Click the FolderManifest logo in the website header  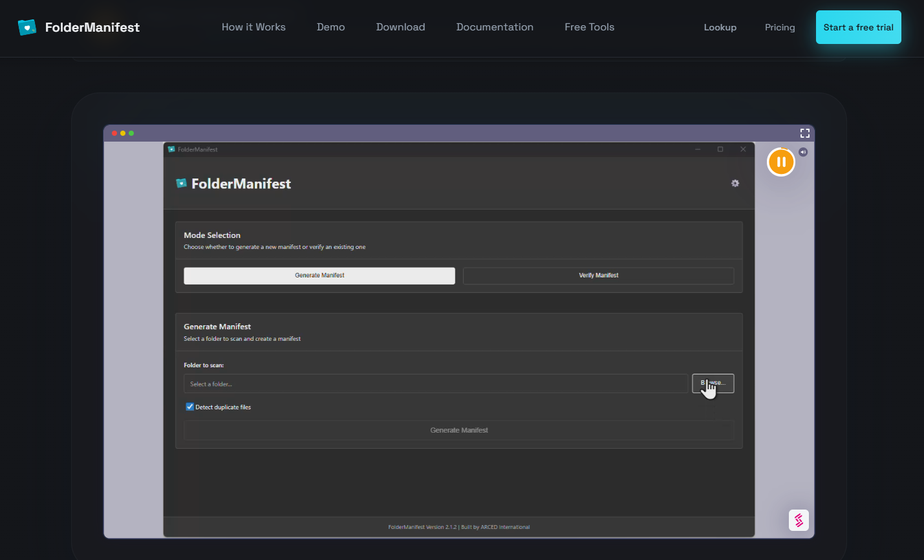(x=79, y=27)
